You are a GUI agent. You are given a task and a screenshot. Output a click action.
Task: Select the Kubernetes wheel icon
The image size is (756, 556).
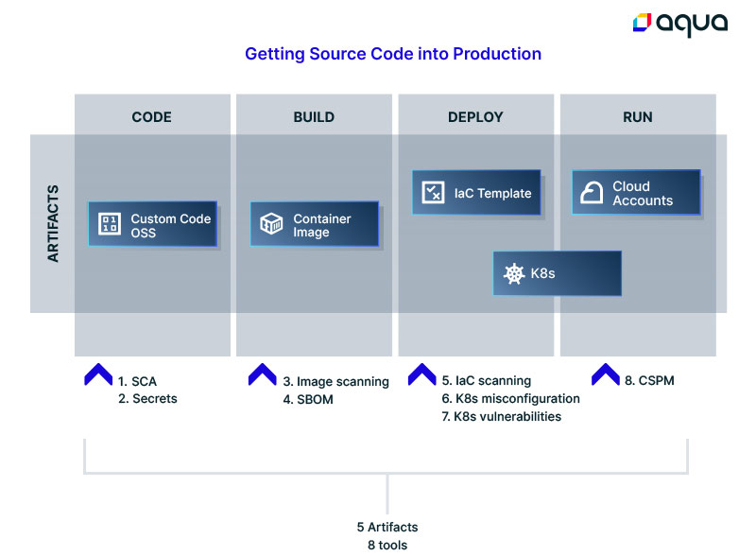pos(514,273)
